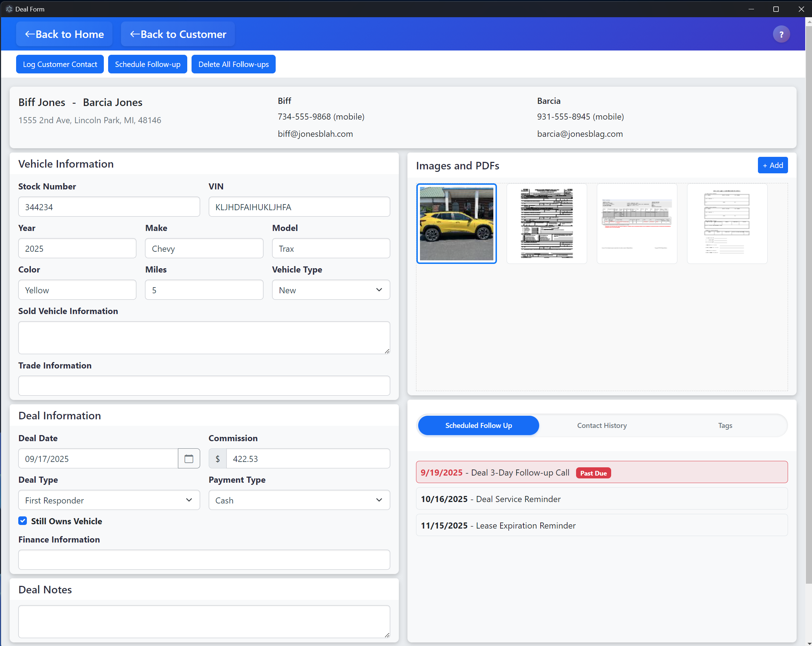Click Delete All Follow-ups button
Image resolution: width=812 pixels, height=646 pixels.
click(233, 64)
